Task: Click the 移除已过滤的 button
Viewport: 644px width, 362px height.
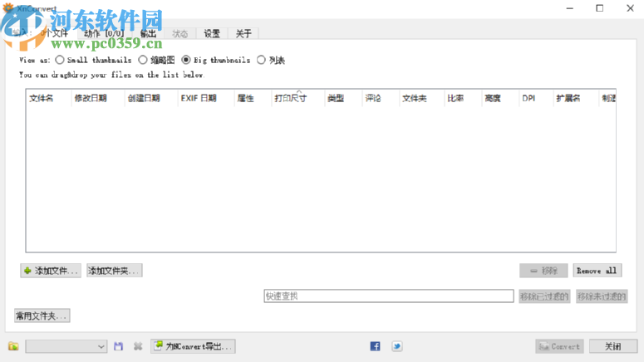Action: (544, 296)
